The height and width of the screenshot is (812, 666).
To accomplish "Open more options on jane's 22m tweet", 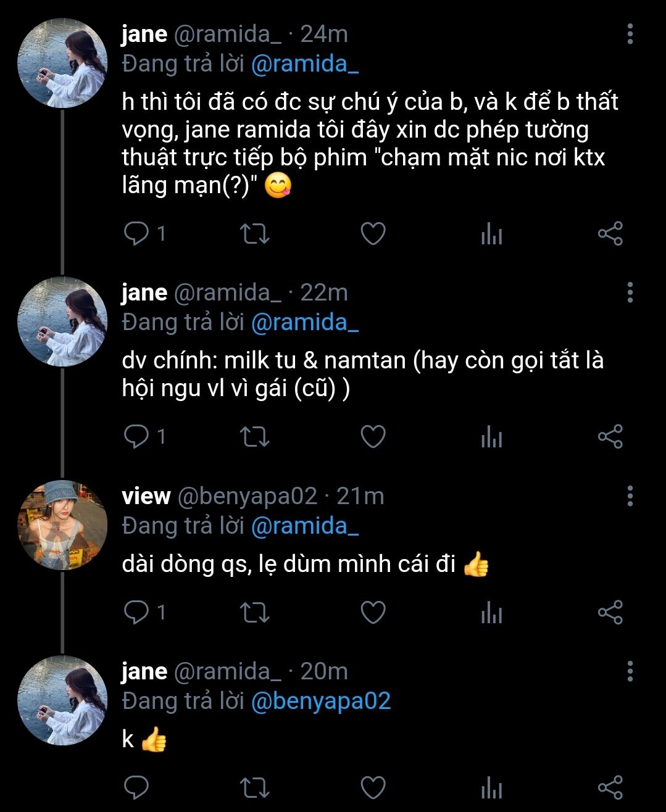I will pos(630,292).
